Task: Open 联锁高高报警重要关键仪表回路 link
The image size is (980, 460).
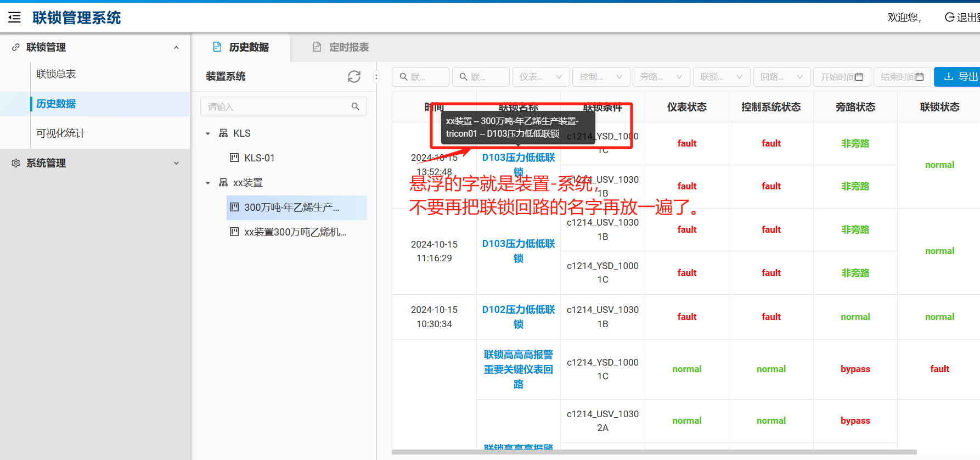Action: [519, 369]
